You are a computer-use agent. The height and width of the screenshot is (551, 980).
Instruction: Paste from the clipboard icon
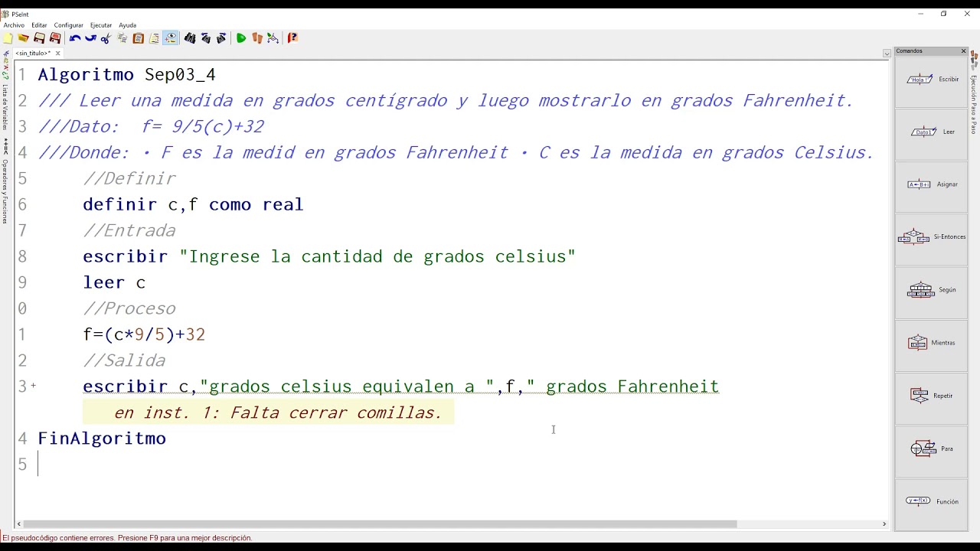click(139, 38)
